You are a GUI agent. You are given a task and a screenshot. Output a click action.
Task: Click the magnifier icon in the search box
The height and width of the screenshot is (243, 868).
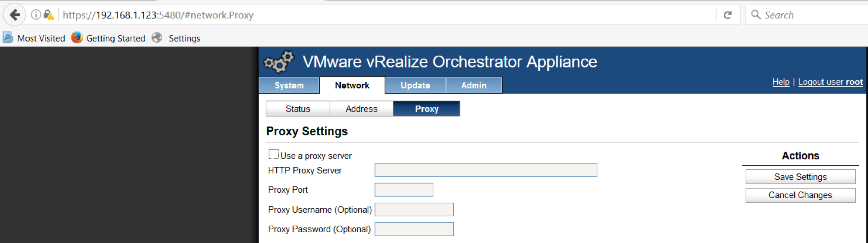click(756, 15)
